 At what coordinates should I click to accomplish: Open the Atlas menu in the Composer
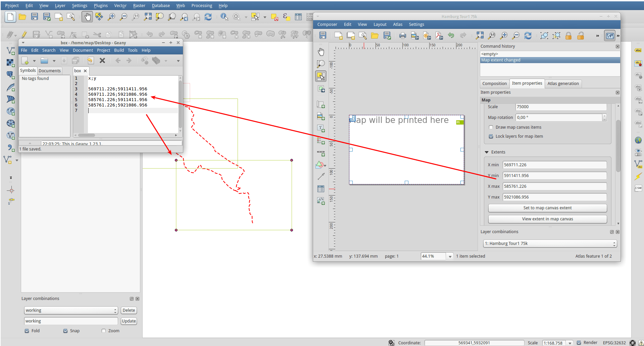click(x=398, y=24)
